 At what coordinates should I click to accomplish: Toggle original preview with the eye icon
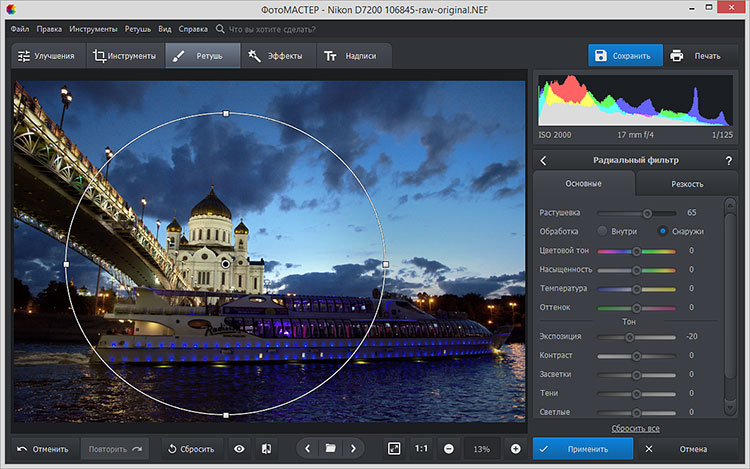click(x=239, y=449)
